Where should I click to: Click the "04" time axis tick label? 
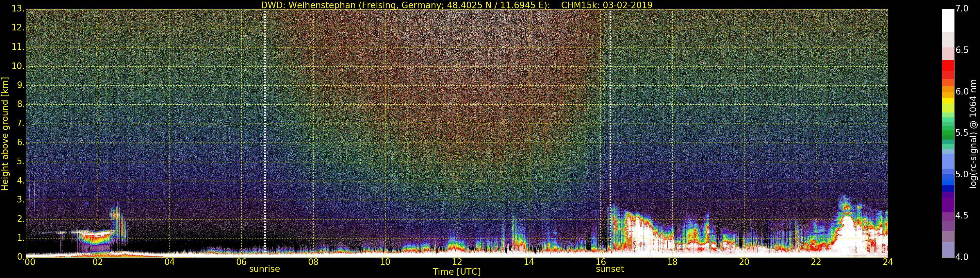point(170,262)
